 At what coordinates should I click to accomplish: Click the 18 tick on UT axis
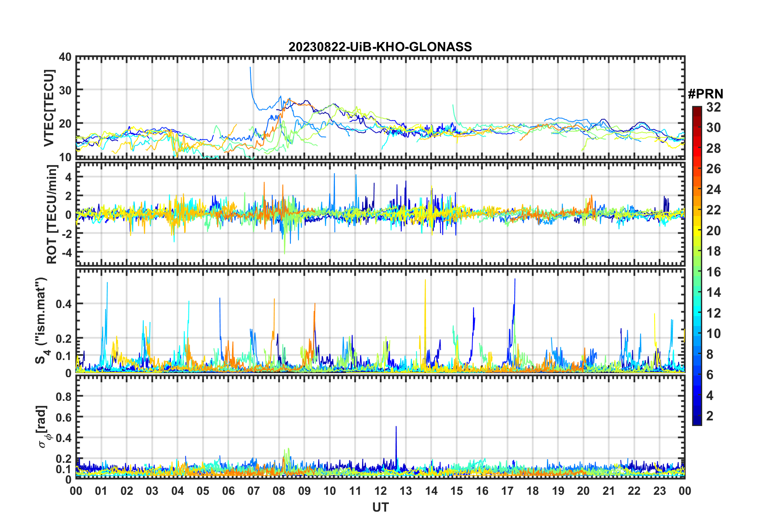tap(533, 491)
